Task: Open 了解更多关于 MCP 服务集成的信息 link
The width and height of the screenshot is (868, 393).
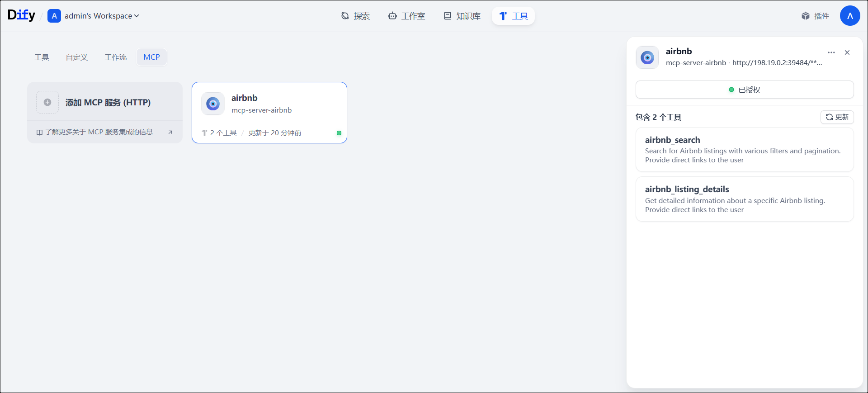Action: pyautogui.click(x=99, y=132)
